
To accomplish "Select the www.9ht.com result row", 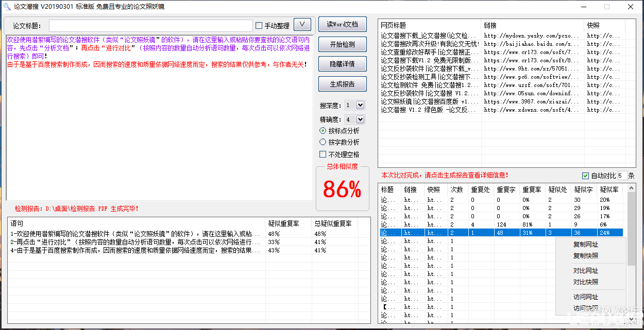I will coord(502,68).
